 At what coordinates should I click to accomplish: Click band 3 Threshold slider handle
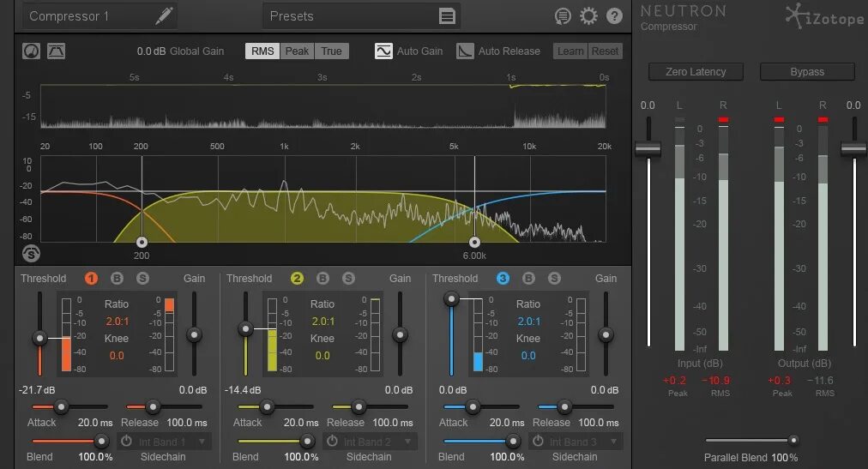[452, 299]
